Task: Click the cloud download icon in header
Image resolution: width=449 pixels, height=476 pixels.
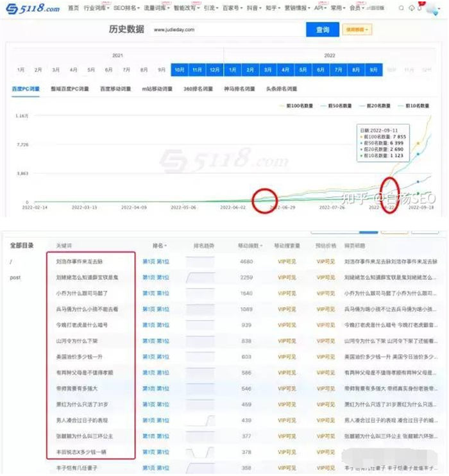Action: [412, 8]
